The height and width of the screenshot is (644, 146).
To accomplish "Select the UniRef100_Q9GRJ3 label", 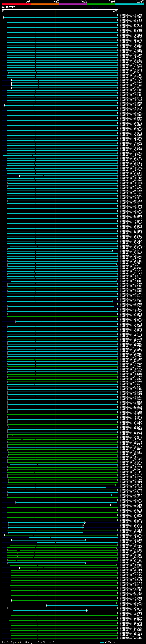I will [131, 98].
